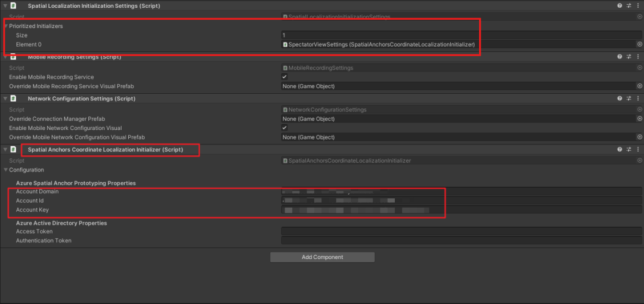Screen dimensions: 644x304
Task: Open object picker for MobileRecordingSettings script field
Action: [639, 68]
